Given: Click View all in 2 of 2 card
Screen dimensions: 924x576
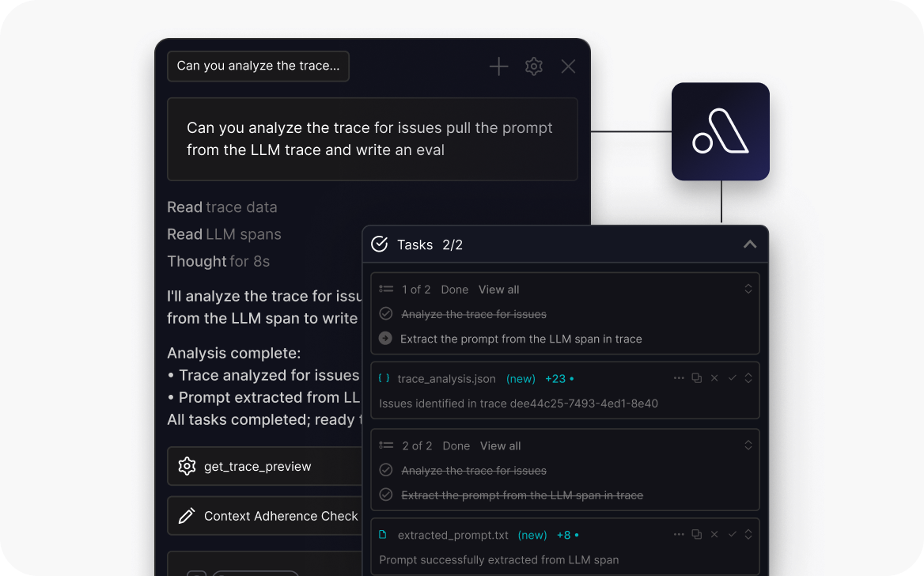Looking at the screenshot, I should pos(500,446).
